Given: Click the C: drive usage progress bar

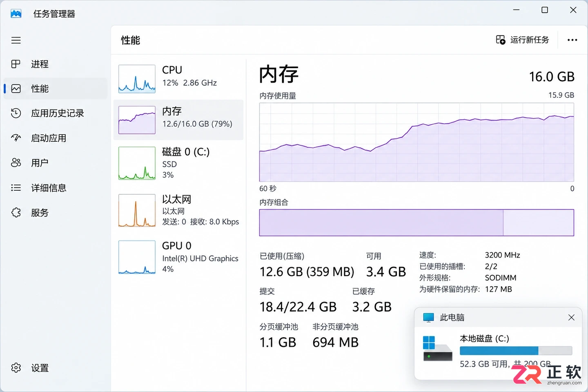Looking at the screenshot, I should pos(516,351).
